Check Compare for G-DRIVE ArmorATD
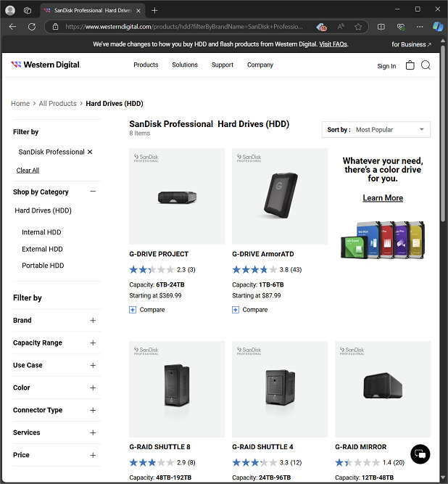The height and width of the screenshot is (484, 448). (x=236, y=310)
